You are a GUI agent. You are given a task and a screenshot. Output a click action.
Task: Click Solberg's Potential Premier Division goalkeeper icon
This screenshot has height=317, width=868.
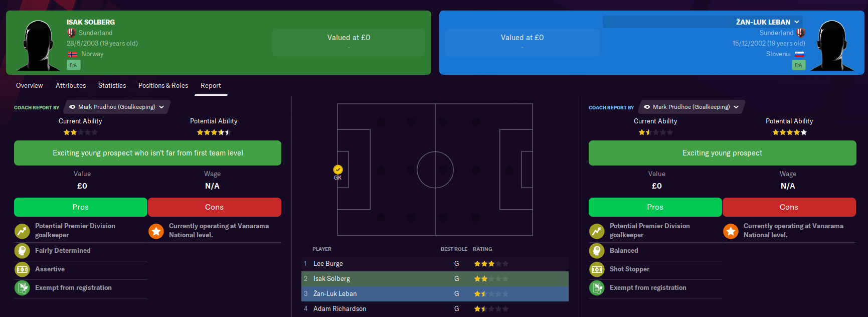click(x=22, y=231)
